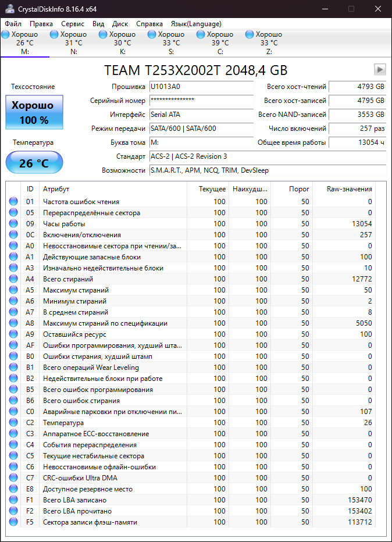Image resolution: width=392 pixels, height=542 pixels.
Task: Open the Сервис menu
Action: [x=73, y=24]
